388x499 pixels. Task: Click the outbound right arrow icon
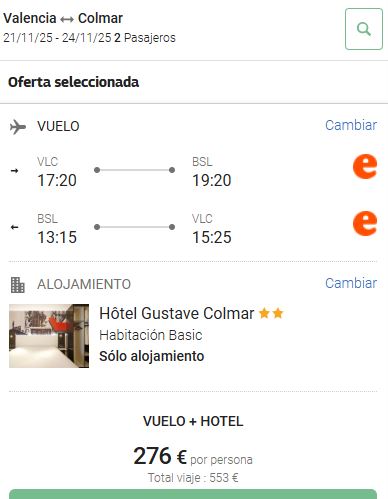coord(14,171)
